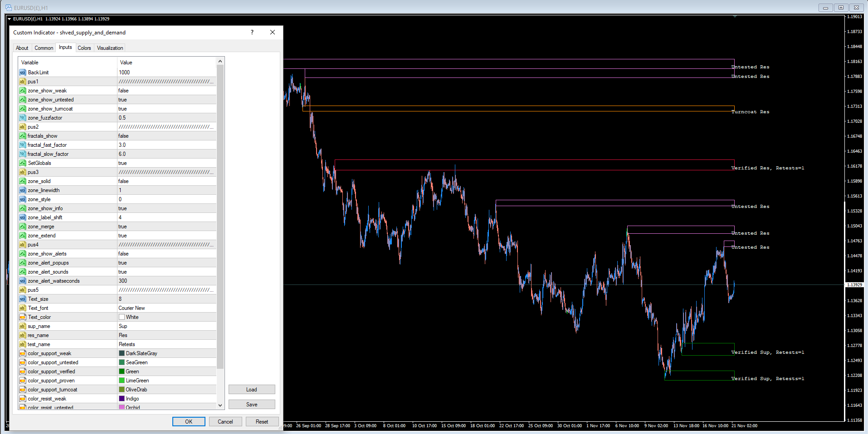This screenshot has height=434, width=868.
Task: Click the zone_fuzzfactor double-type icon
Action: point(22,118)
